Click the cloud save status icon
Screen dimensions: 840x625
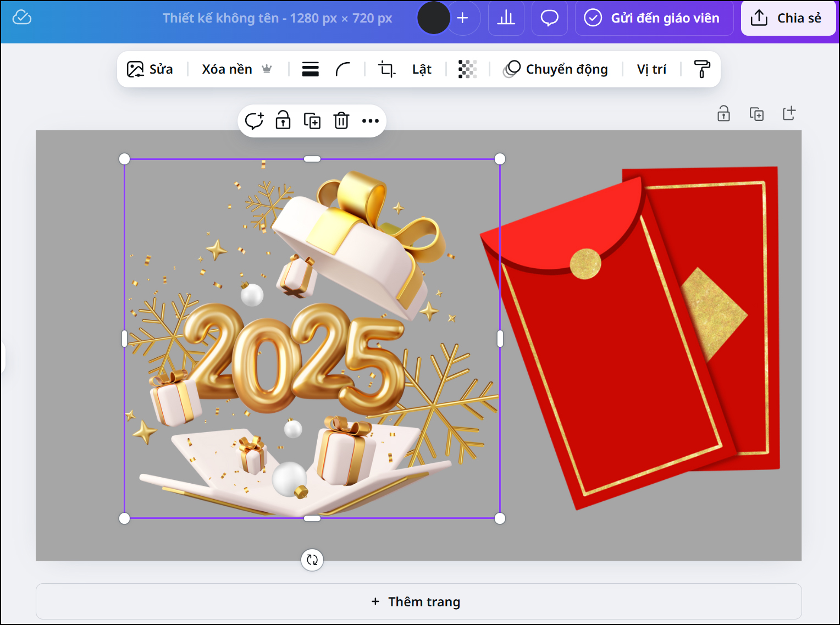pyautogui.click(x=22, y=18)
